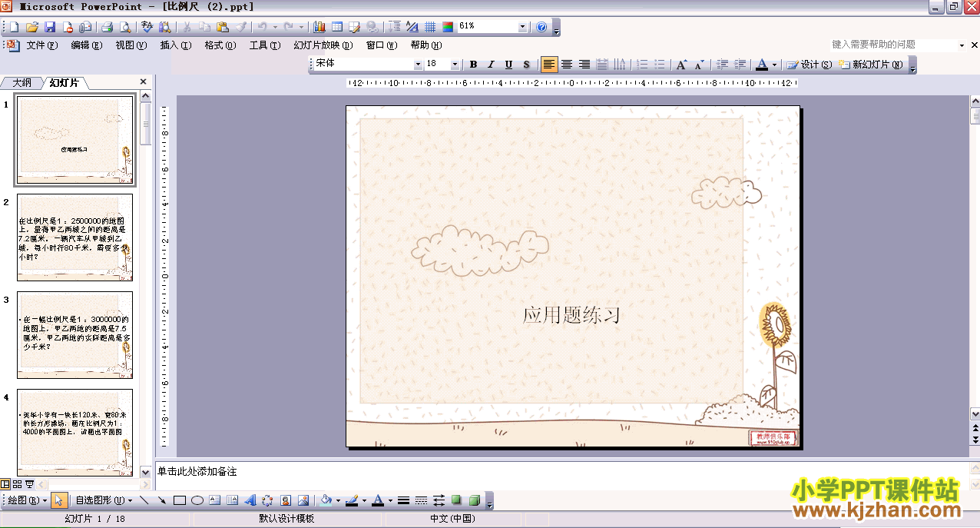Switch to the 大纲 outline tab
Viewport: 980px width, 528px height.
point(22,82)
